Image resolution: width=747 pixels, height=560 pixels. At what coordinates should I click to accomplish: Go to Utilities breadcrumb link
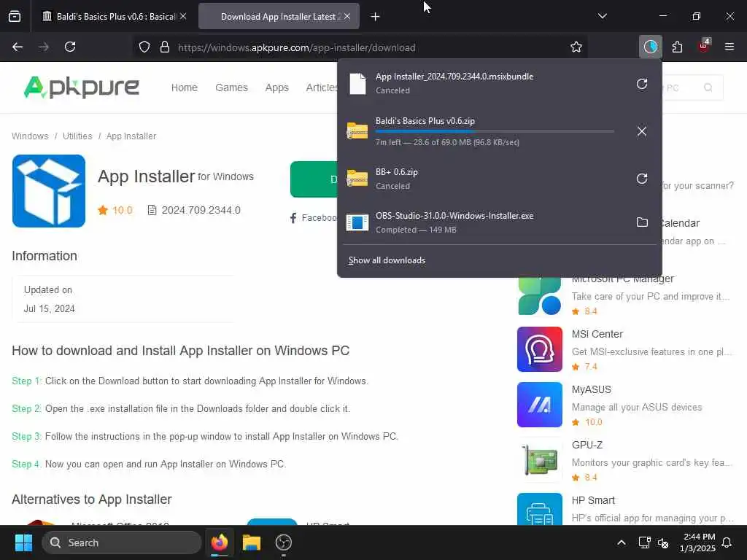coord(77,136)
